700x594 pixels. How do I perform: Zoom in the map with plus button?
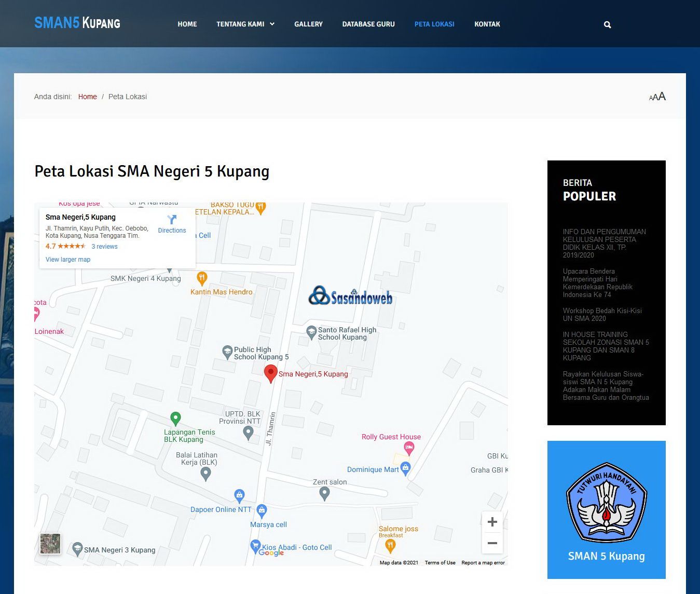pyautogui.click(x=492, y=522)
